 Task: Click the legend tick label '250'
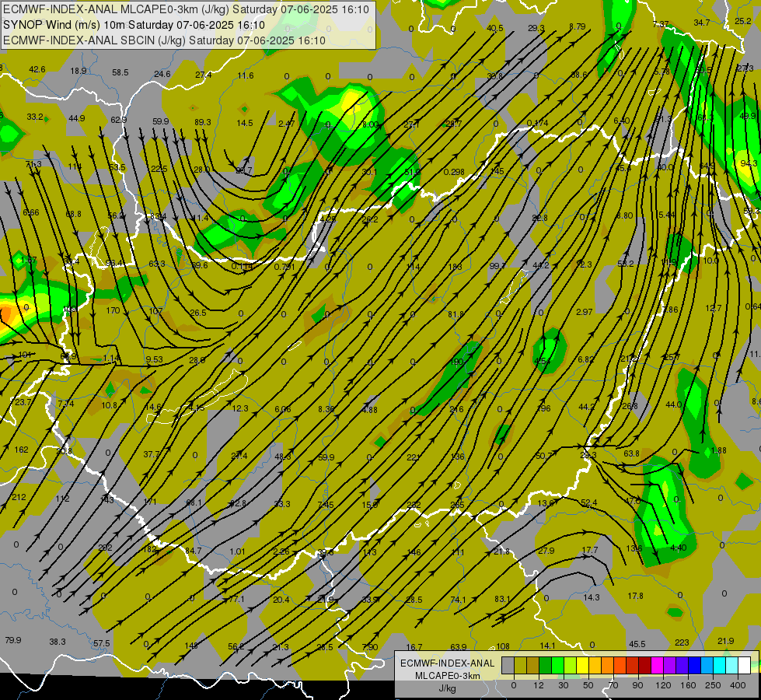point(713,685)
